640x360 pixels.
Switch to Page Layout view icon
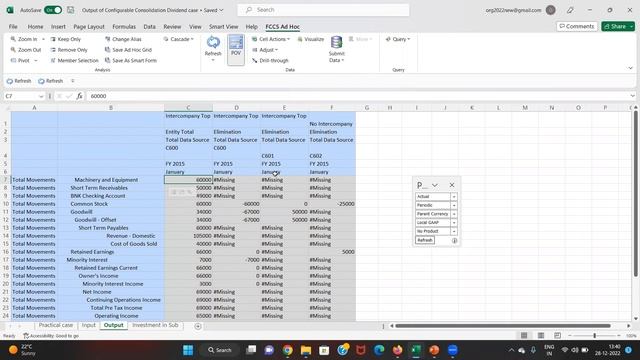[541, 336]
